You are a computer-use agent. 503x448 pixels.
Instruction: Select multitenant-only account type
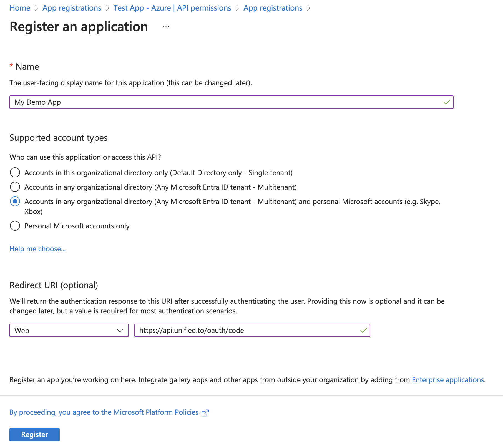(x=15, y=187)
